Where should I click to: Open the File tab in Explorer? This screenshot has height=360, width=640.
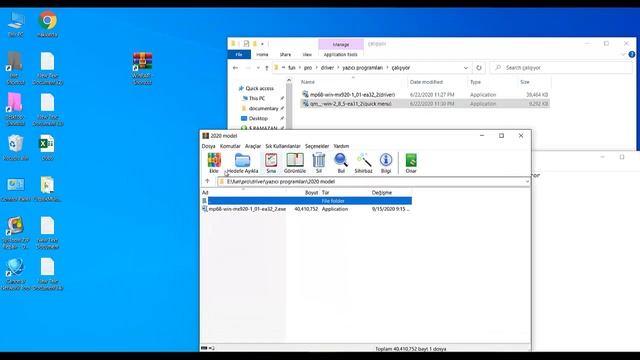(239, 54)
